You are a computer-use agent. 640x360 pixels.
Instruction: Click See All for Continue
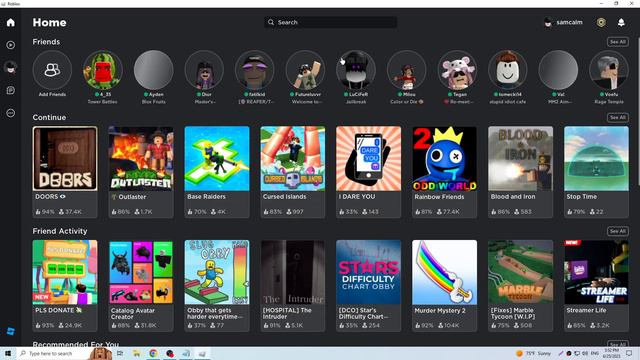point(618,118)
